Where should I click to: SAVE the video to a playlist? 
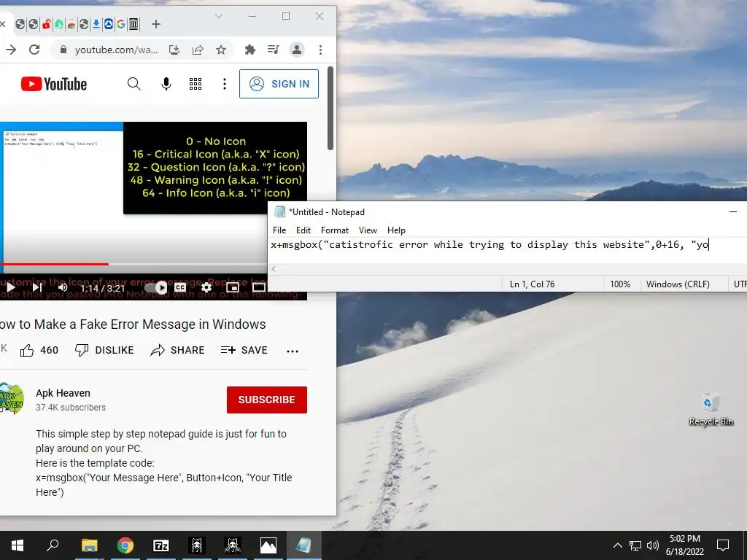pyautogui.click(x=244, y=350)
